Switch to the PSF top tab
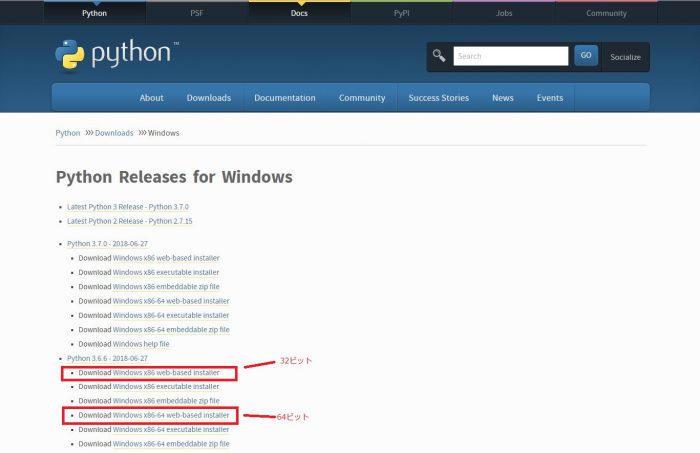The height and width of the screenshot is (453, 700). 197,13
